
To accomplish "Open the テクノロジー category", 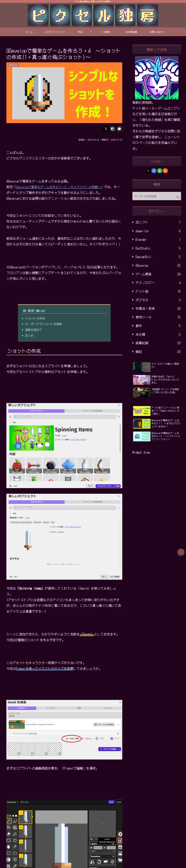I will (156, 283).
